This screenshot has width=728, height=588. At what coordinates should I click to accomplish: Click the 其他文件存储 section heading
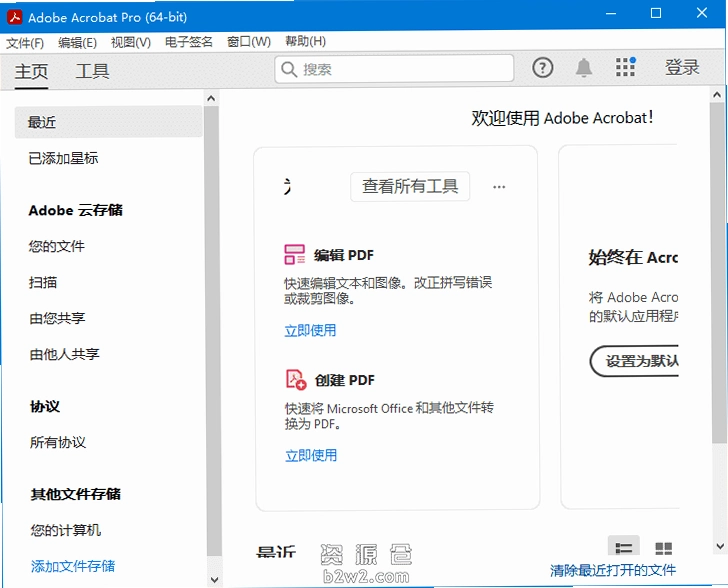(76, 494)
